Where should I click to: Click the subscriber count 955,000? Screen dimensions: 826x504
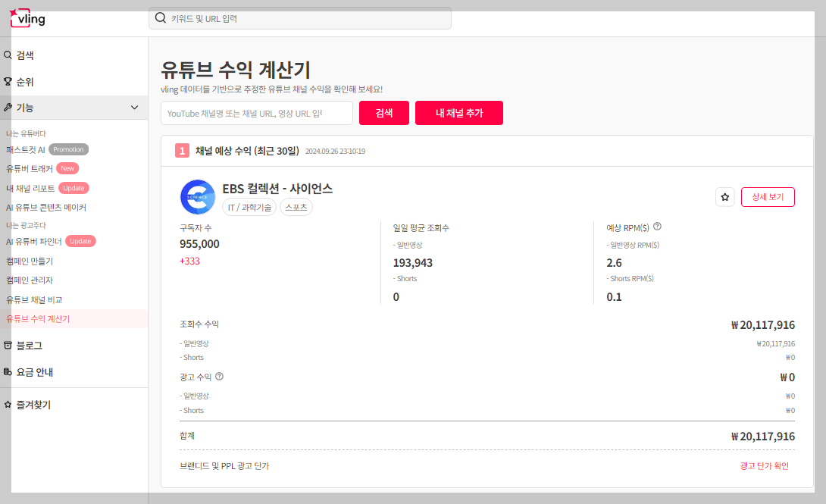199,244
